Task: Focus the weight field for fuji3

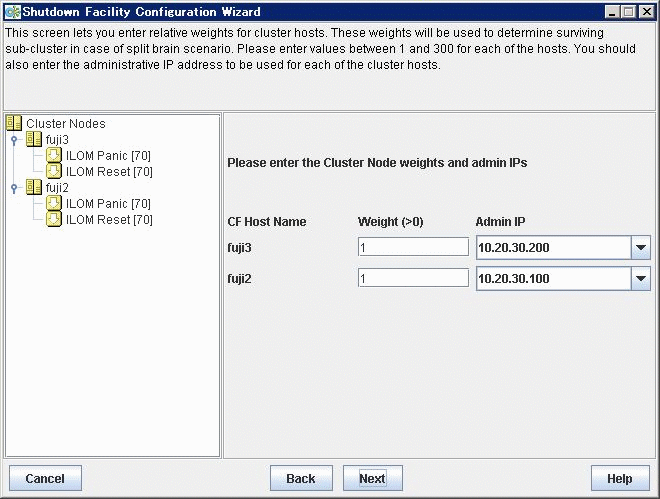Action: [x=413, y=247]
